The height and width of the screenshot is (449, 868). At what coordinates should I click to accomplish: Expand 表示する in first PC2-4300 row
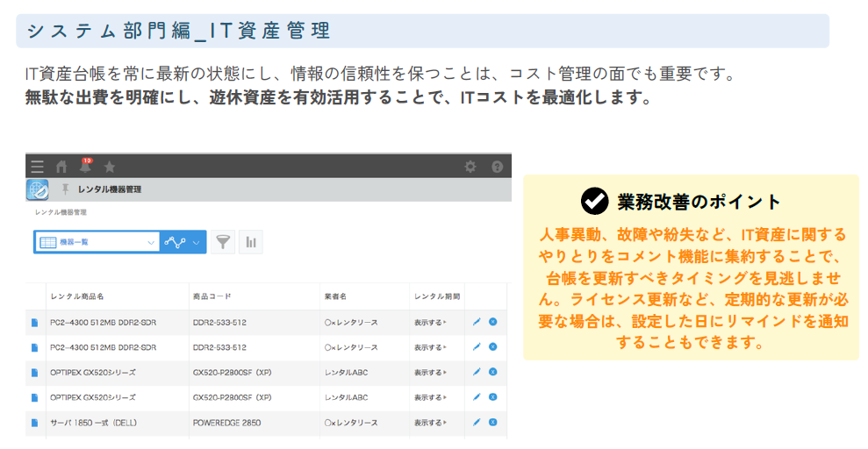click(430, 323)
